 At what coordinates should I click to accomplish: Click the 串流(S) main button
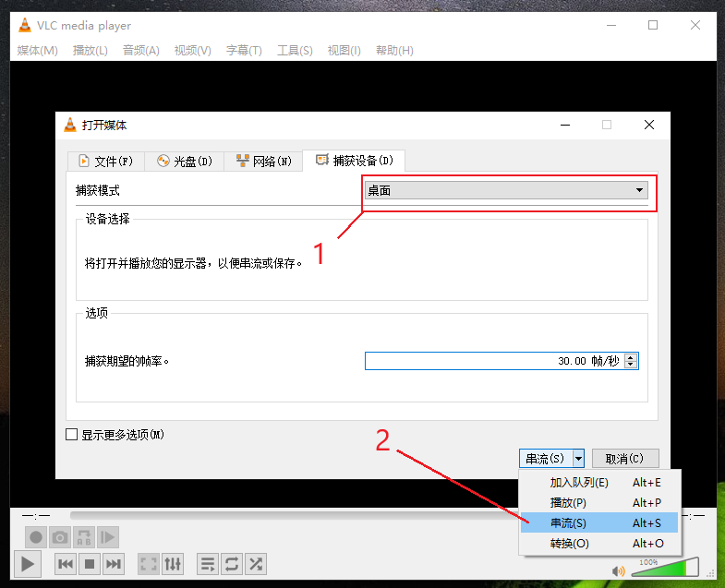click(x=546, y=459)
